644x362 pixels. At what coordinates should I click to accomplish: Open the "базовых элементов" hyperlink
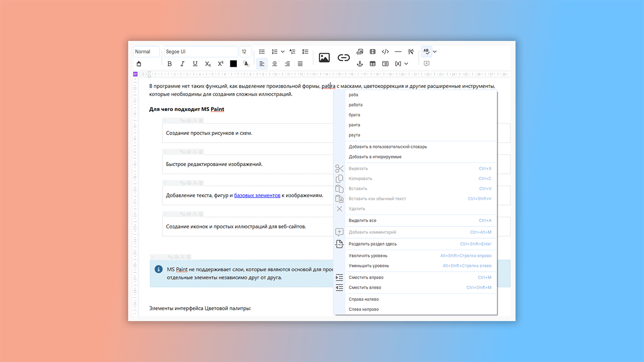(257, 196)
